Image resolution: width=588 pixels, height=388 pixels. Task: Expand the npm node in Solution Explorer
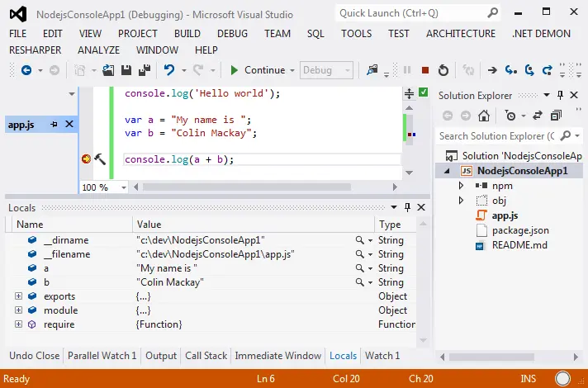coord(461,186)
